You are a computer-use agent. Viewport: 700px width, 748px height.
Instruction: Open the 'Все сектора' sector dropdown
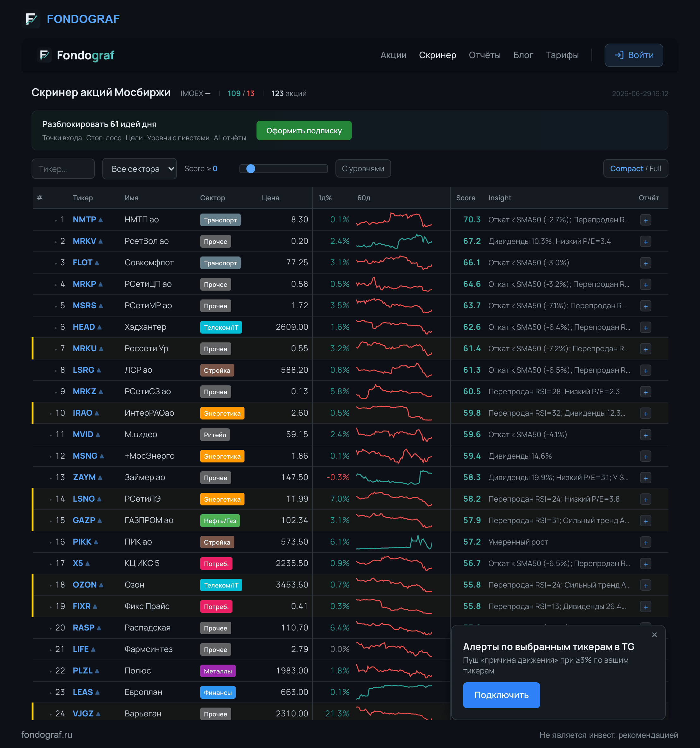140,169
